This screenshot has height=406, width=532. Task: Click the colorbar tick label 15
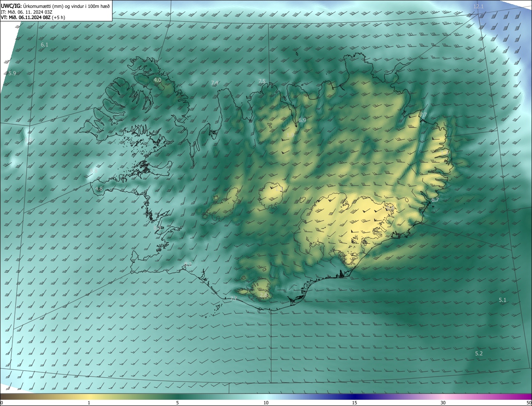pyautogui.click(x=355, y=403)
